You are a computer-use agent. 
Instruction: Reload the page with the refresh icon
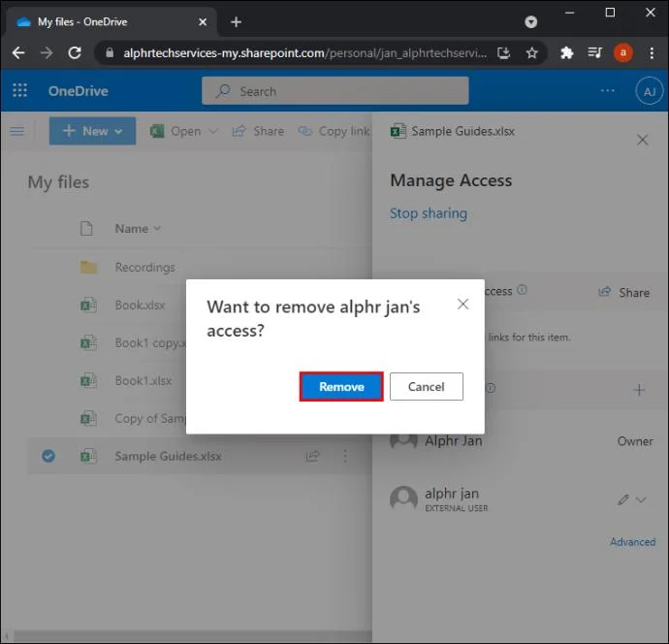pyautogui.click(x=75, y=53)
